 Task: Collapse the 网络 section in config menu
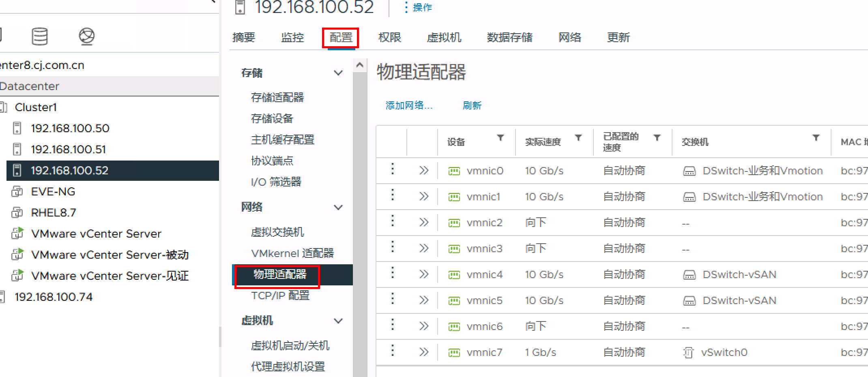point(338,207)
